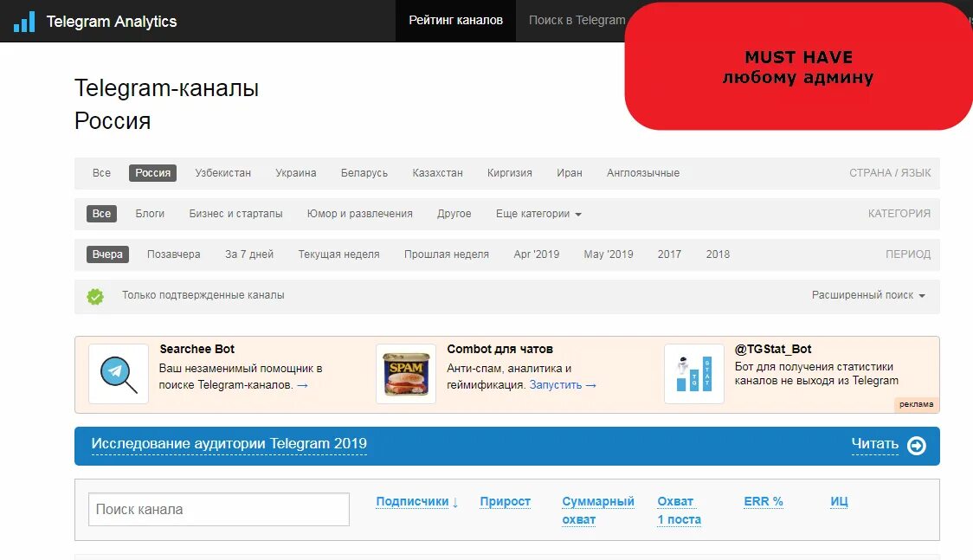Screen dimensions: 973x560
Task: Click the green verified checkmark badge icon
Action: 95,296
